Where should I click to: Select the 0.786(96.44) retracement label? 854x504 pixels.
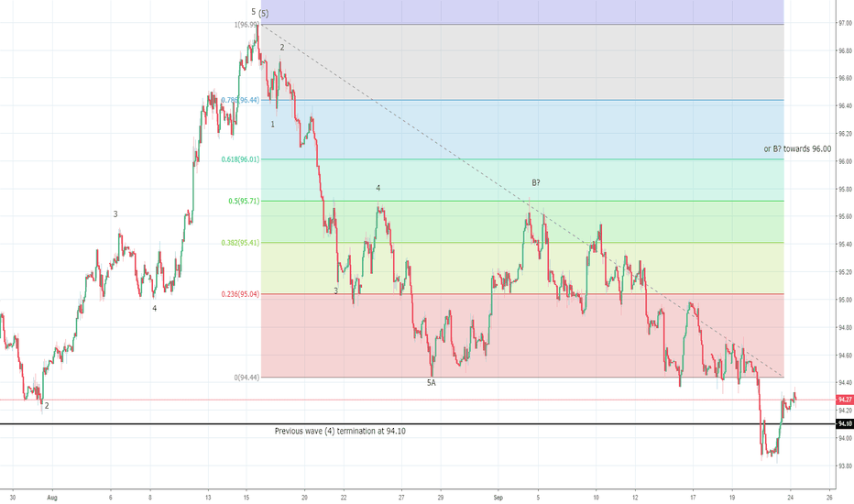point(240,100)
